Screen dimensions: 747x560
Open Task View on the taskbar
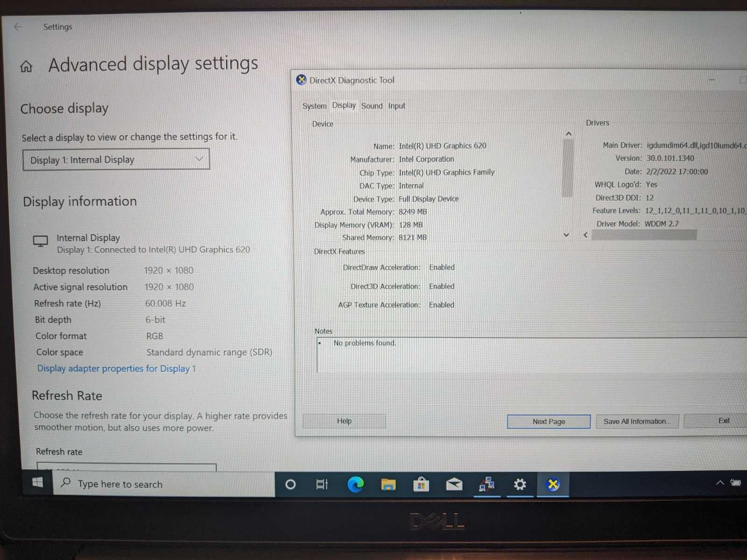(322, 484)
